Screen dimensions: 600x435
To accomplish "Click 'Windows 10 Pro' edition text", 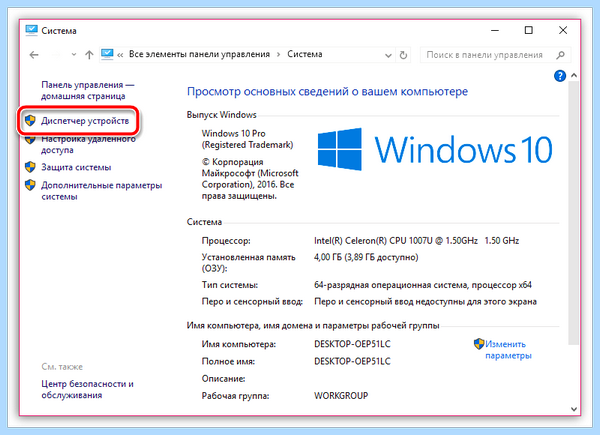I will (233, 134).
